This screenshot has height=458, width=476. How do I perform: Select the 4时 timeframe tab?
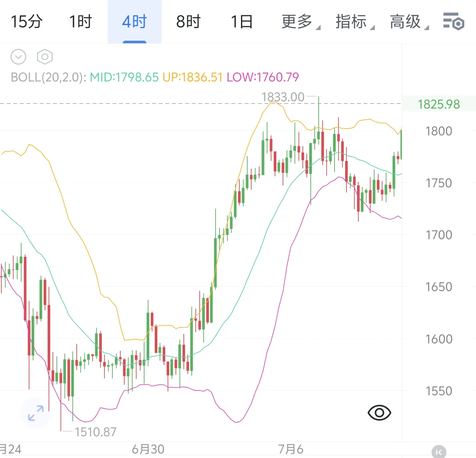135,22
